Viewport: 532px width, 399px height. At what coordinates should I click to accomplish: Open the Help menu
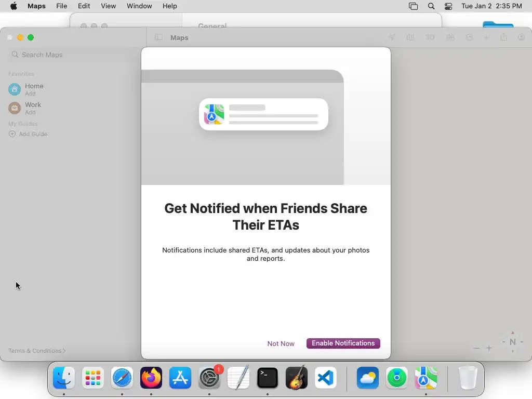170,6
